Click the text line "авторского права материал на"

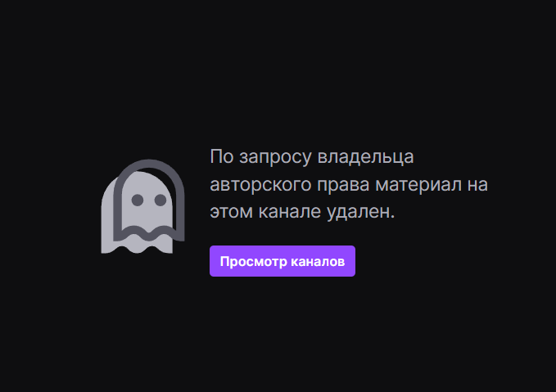click(349, 184)
